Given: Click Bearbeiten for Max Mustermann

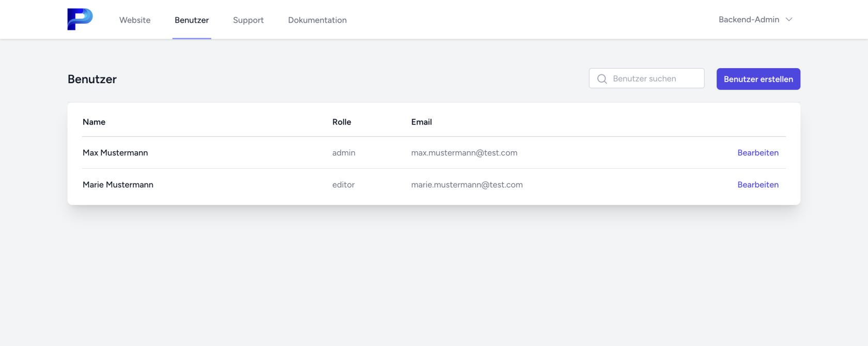Looking at the screenshot, I should point(757,153).
